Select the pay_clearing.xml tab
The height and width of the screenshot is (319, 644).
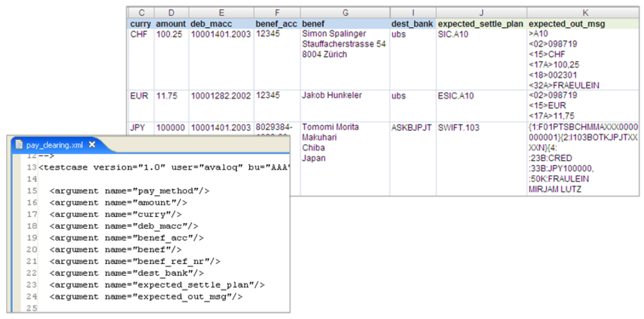tap(55, 145)
